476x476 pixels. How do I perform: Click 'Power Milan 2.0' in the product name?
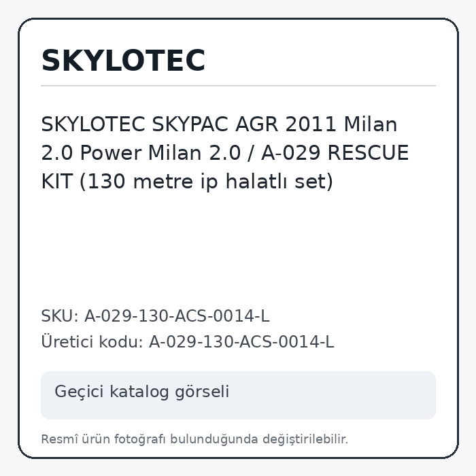point(160,153)
